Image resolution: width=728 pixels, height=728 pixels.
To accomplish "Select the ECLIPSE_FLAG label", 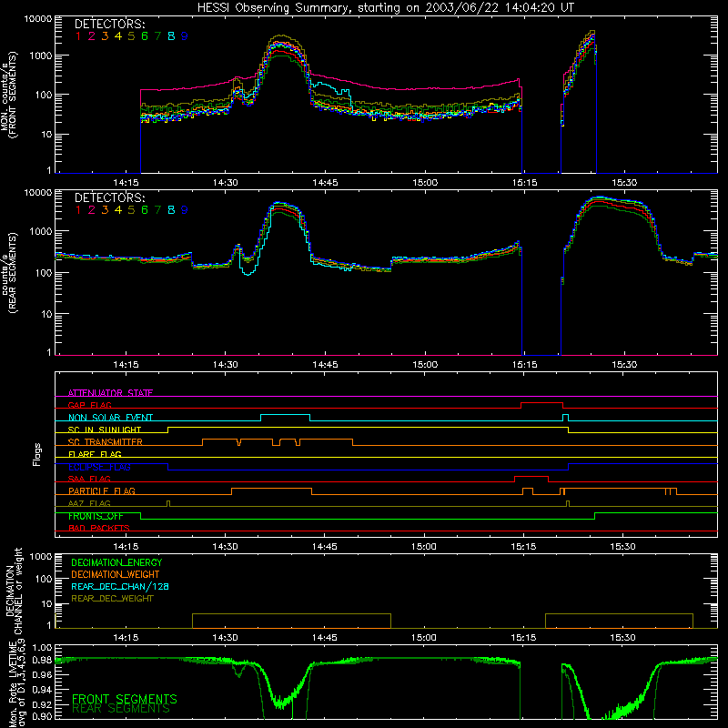I will [x=99, y=467].
